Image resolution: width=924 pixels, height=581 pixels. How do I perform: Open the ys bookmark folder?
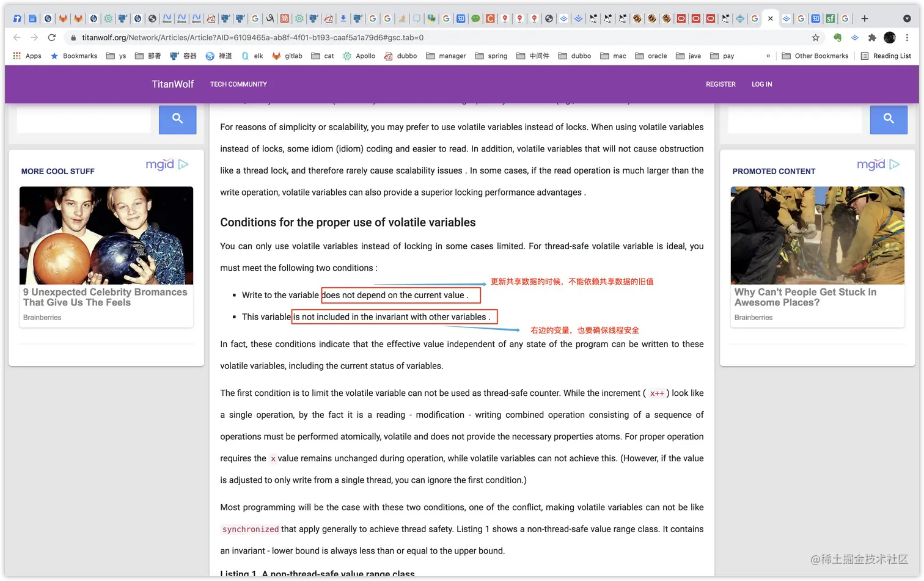[116, 56]
